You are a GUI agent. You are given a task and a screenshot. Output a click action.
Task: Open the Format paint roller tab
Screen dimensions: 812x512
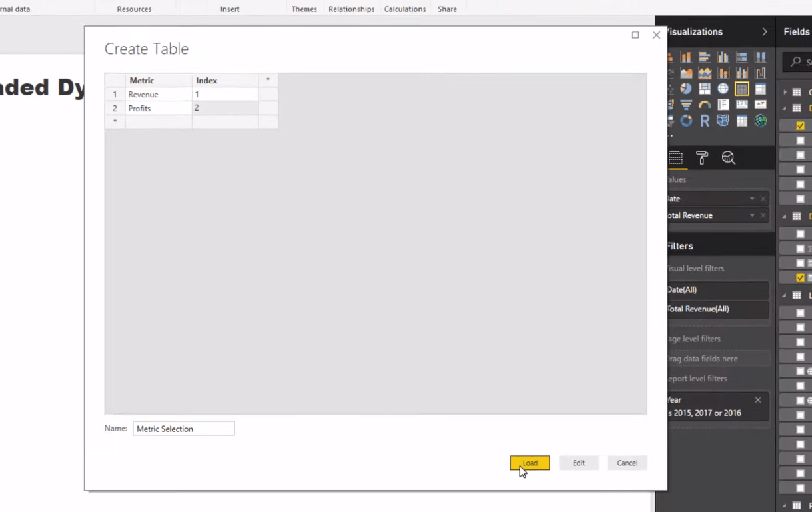coord(702,158)
